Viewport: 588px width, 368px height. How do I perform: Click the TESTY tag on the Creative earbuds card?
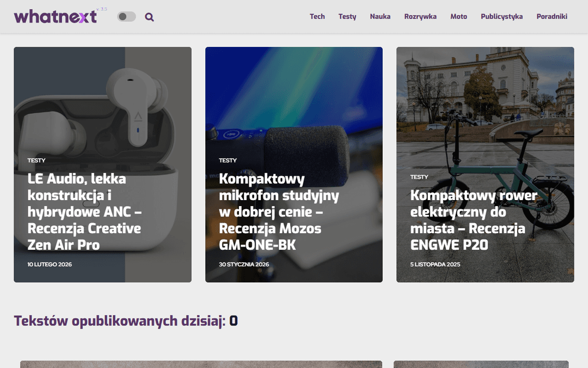(36, 160)
